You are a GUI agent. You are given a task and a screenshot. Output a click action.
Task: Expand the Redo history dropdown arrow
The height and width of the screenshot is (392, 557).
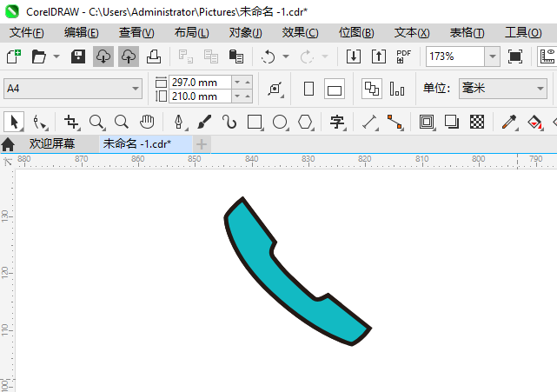(325, 56)
